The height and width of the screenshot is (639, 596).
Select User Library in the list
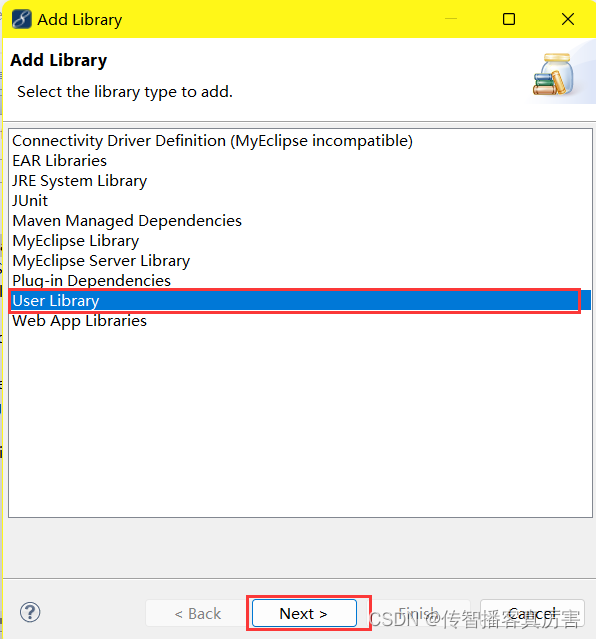(x=300, y=300)
